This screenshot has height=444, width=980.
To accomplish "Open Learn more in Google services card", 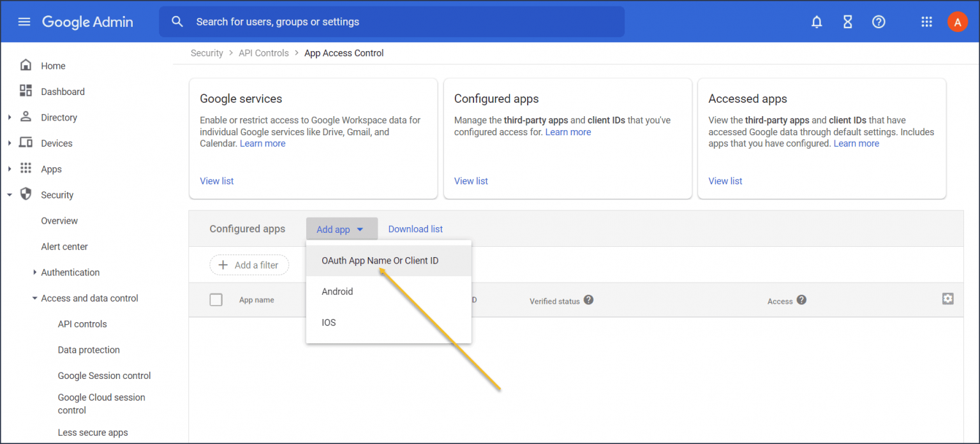I will 263,144.
